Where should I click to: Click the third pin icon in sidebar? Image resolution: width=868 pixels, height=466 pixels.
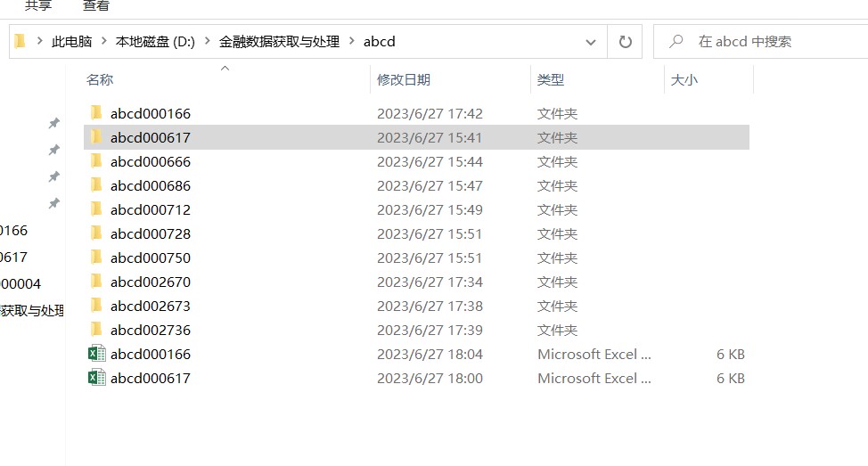point(53,176)
